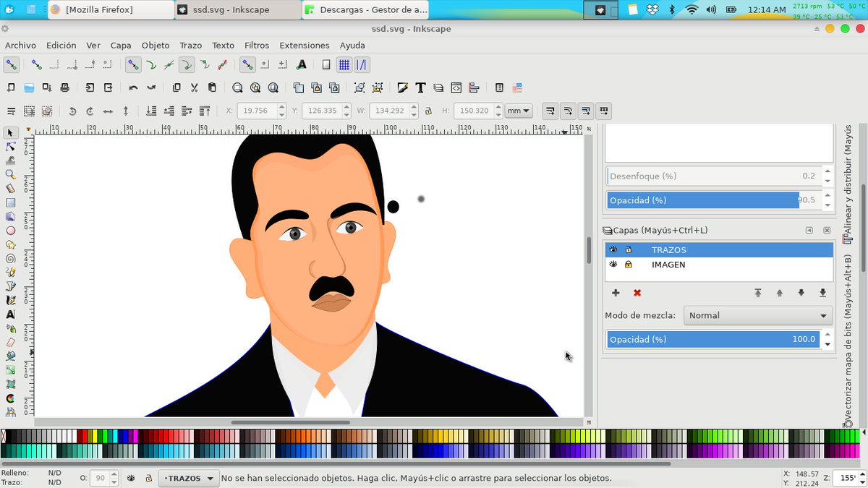
Task: Toggle snap to grid button
Action: tap(344, 64)
